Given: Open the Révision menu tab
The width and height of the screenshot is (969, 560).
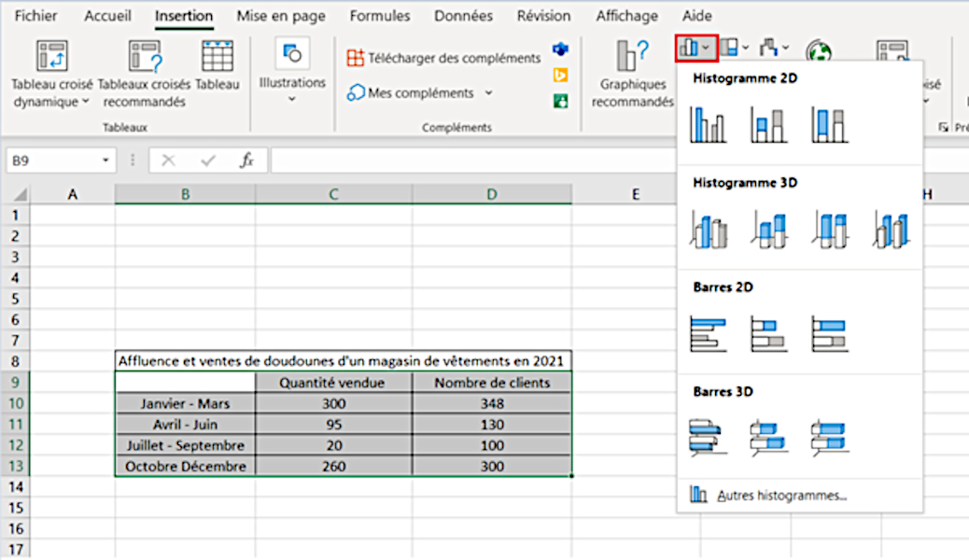Looking at the screenshot, I should pos(543,15).
